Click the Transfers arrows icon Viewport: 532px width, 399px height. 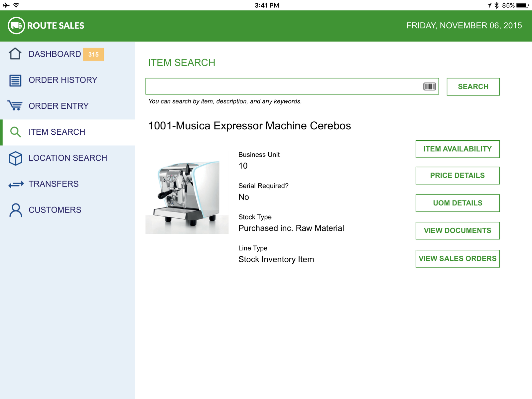pos(16,184)
